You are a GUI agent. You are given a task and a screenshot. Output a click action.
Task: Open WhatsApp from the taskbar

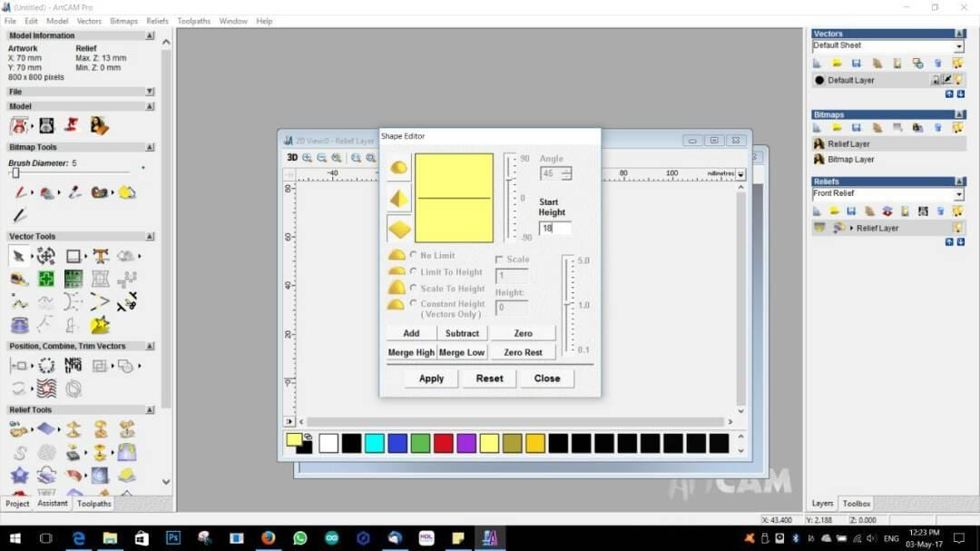[300, 538]
